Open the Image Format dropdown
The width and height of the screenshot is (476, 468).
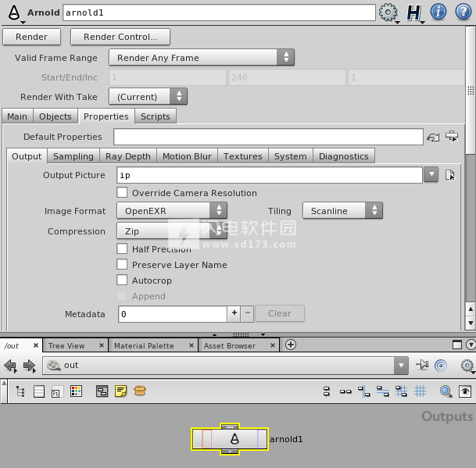pyautogui.click(x=172, y=211)
